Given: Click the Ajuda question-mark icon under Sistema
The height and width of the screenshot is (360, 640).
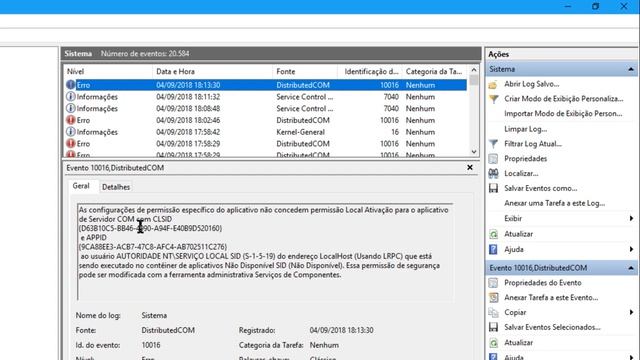Looking at the screenshot, I should tap(493, 249).
